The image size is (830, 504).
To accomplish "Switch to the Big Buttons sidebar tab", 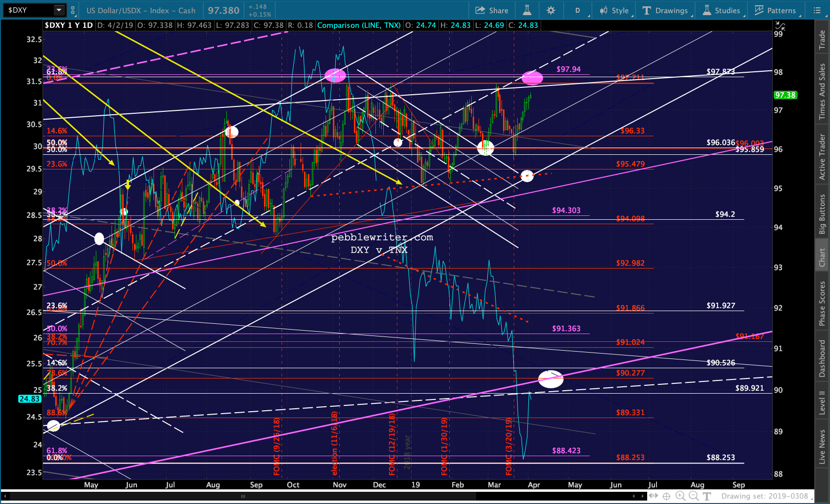I will tap(822, 214).
